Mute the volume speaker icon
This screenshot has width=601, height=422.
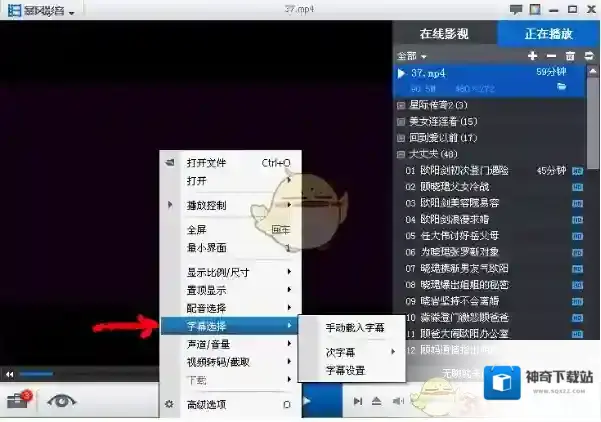[x=397, y=401]
